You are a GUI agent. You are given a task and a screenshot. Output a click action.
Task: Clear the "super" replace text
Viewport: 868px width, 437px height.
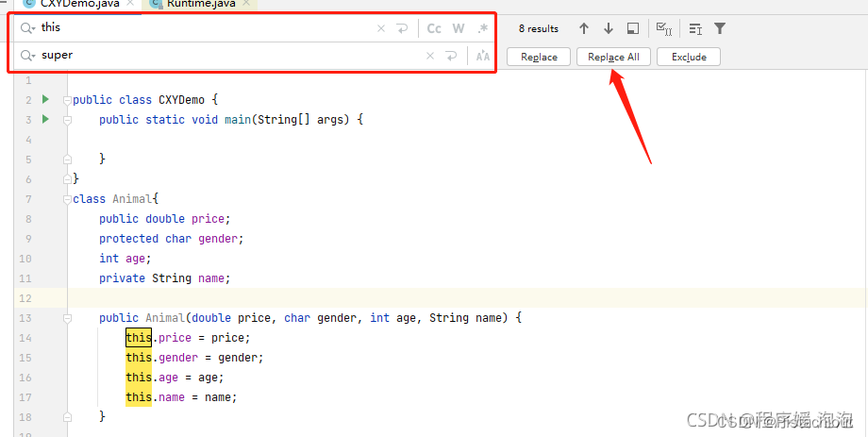coord(430,56)
